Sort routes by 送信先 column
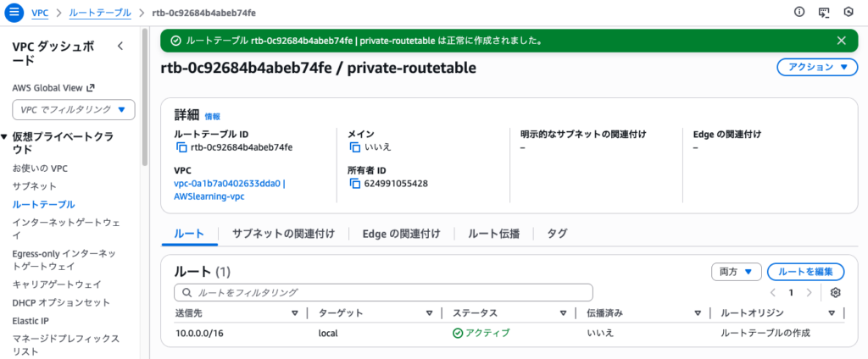 pos(294,313)
